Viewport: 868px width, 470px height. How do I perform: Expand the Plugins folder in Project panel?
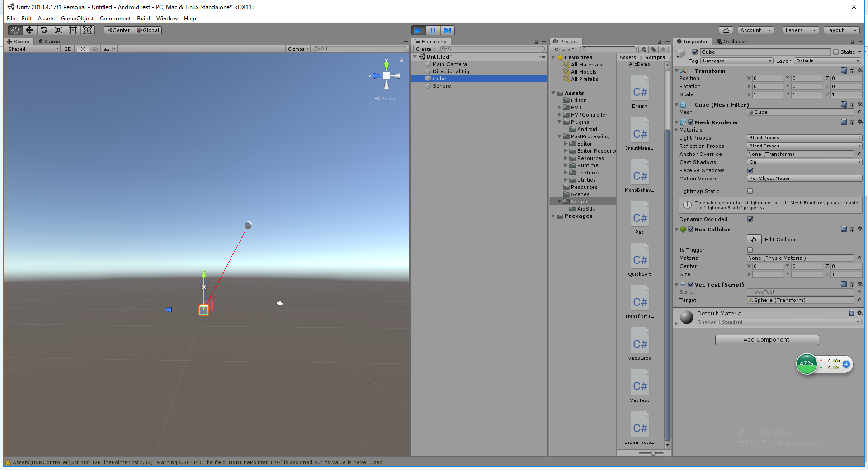[560, 122]
